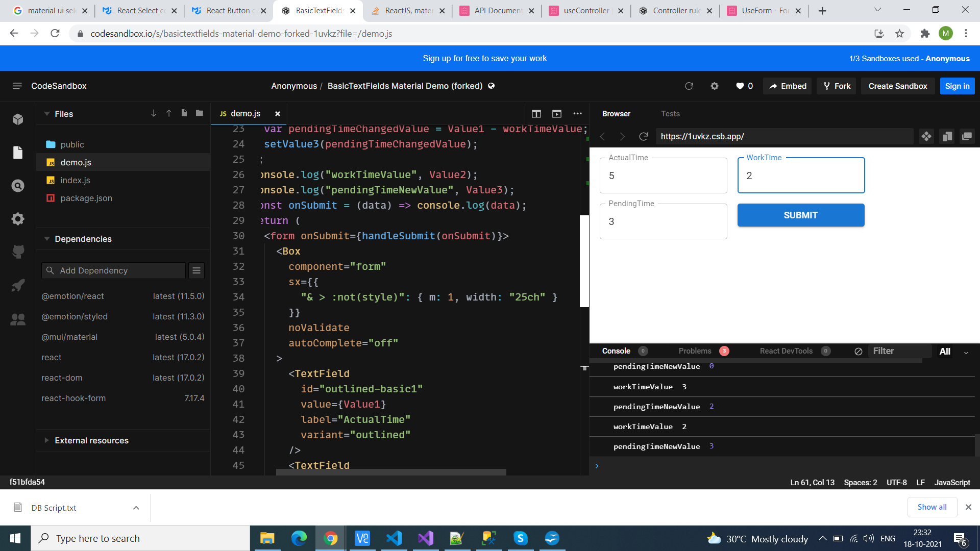
Task: Close the demo.js editor tab
Action: point(278,114)
